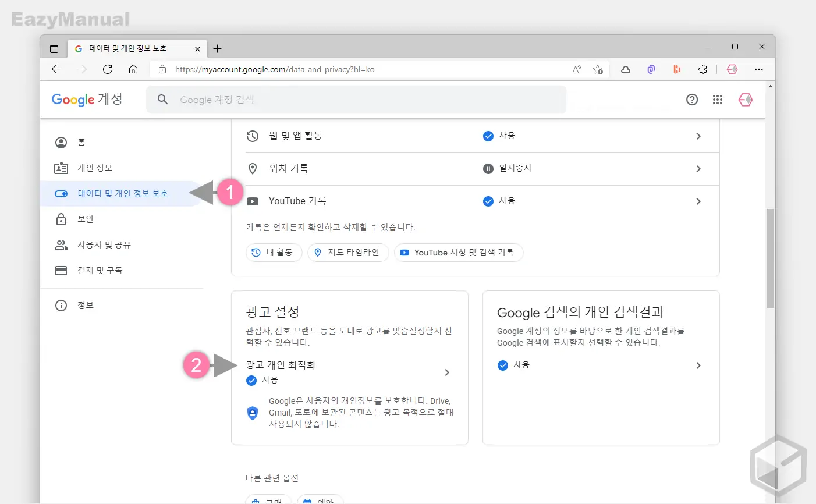Click YouTube 시청 및 검색 기록 chip
816x504 pixels.
(x=459, y=253)
